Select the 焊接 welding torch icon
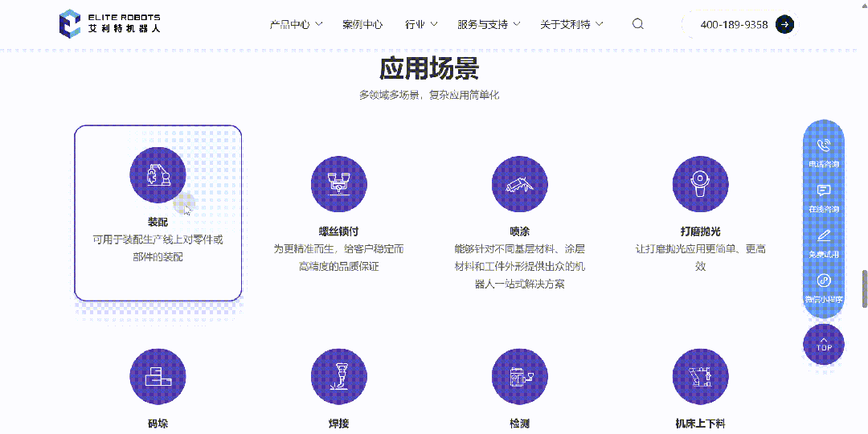The image size is (868, 434). pos(339,376)
